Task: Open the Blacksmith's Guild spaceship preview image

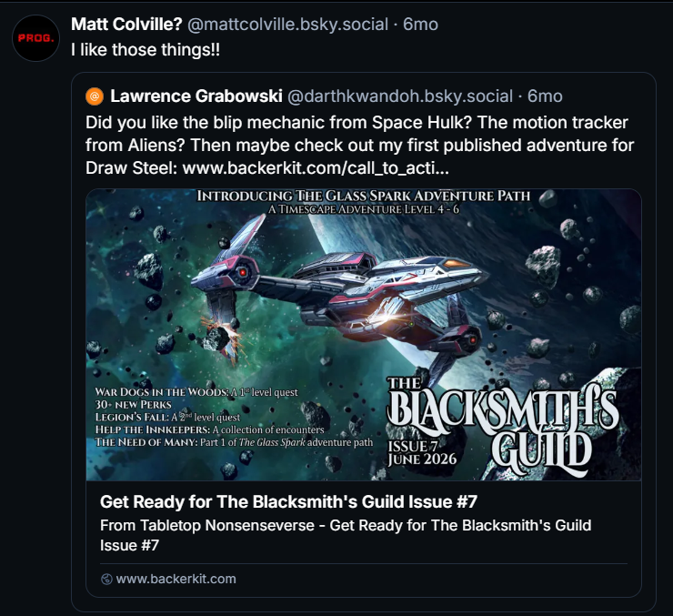Action: click(x=364, y=335)
